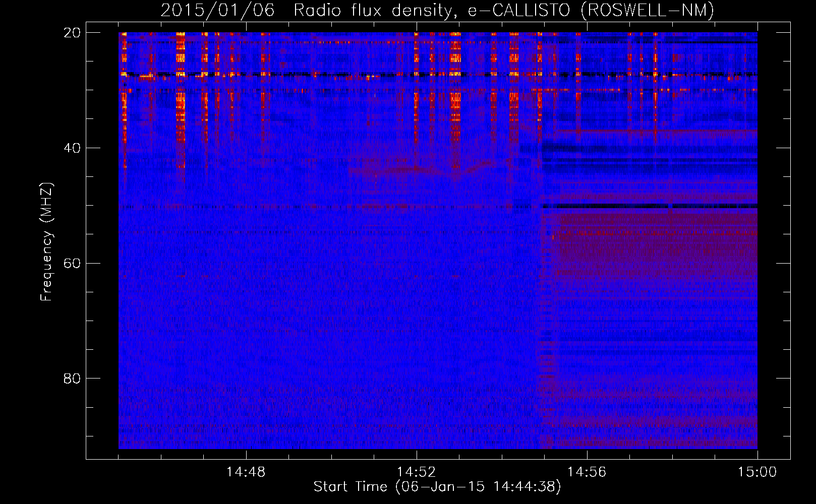Click the 15:00 time tick label
The width and height of the screenshot is (816, 504).
[757, 472]
